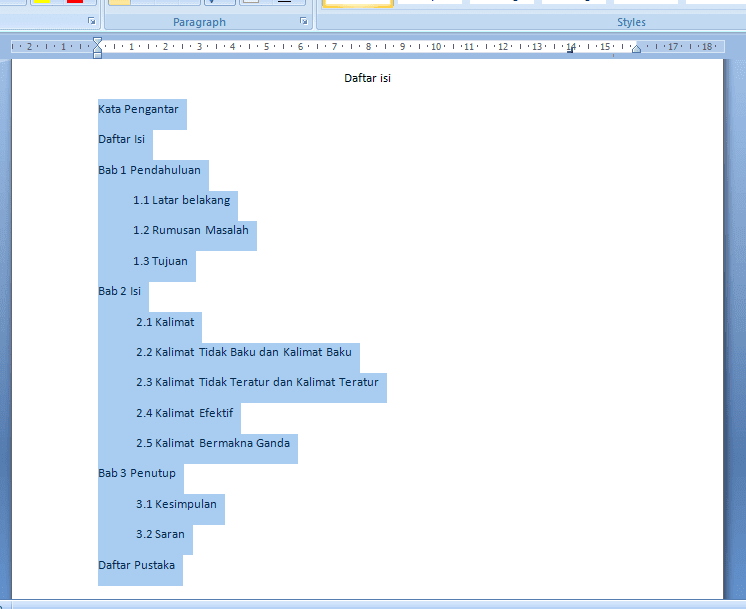Click the "3.1 Kesimpulan" line
Screen dimensions: 746x609
[176, 504]
